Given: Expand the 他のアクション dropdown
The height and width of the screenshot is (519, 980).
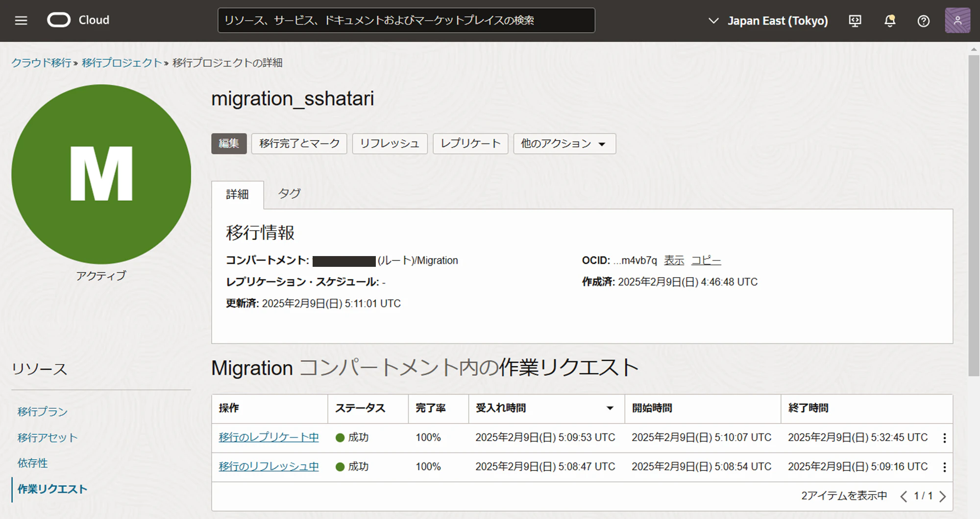Looking at the screenshot, I should (x=564, y=143).
